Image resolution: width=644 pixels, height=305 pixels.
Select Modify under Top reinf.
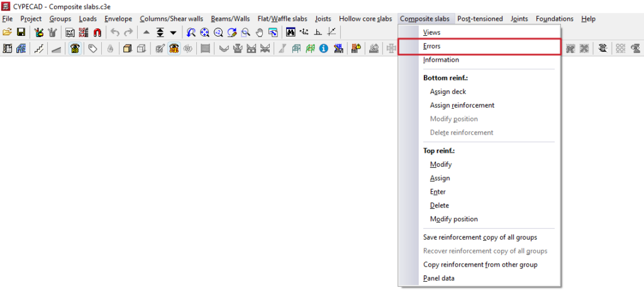coord(479,165)
